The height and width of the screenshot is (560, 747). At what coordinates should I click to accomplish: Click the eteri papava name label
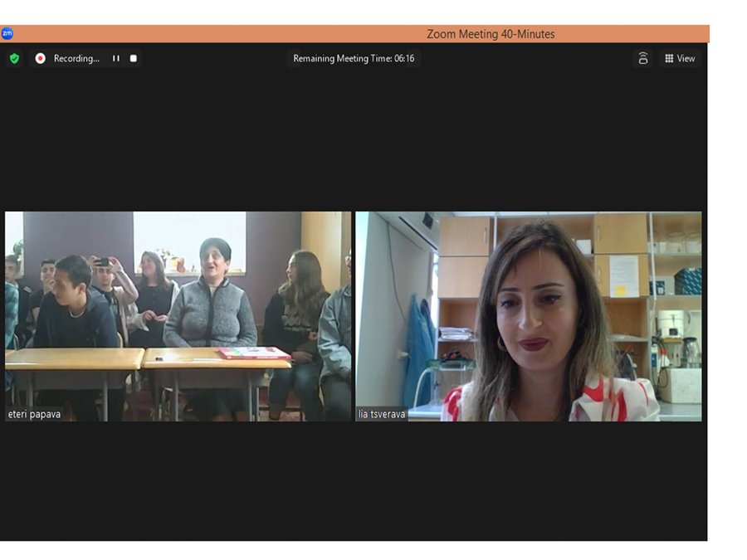click(35, 414)
